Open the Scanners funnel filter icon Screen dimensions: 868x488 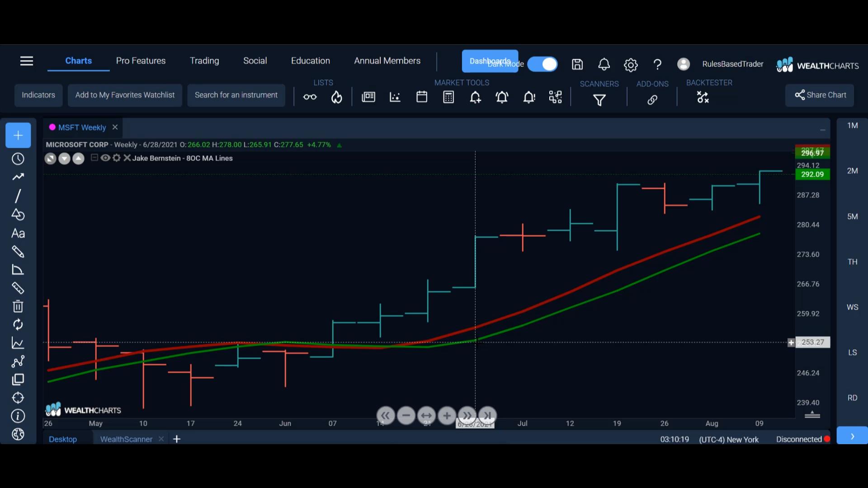tap(599, 100)
